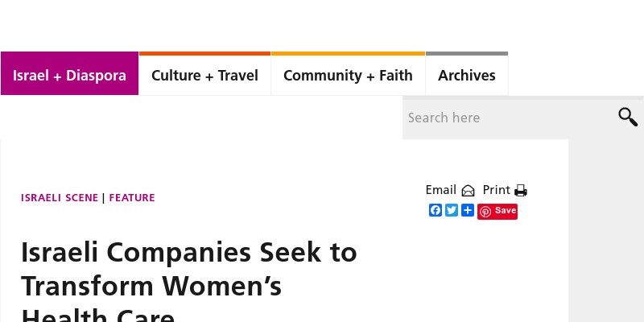
Task: Open the blue plus share icon
Action: tap(468, 210)
